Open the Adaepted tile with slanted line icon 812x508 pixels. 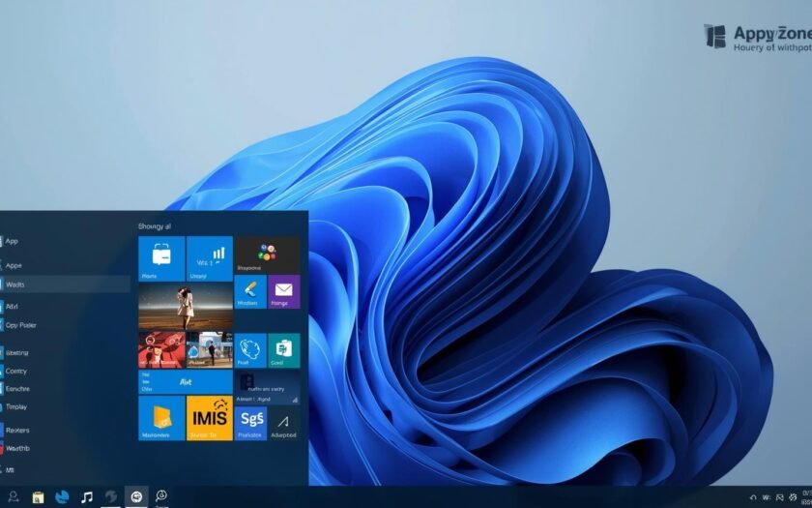[x=284, y=424]
